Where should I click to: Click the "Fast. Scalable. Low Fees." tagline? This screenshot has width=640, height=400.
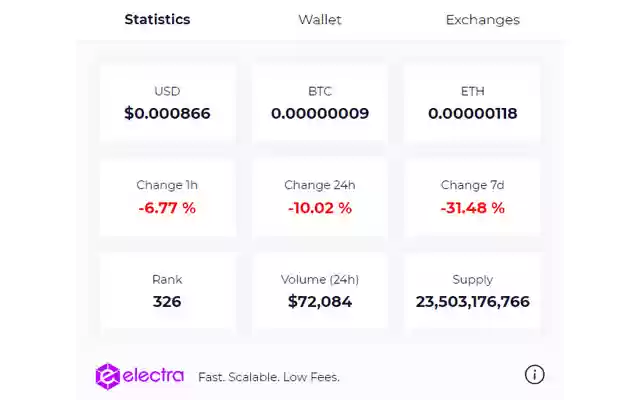(x=269, y=377)
